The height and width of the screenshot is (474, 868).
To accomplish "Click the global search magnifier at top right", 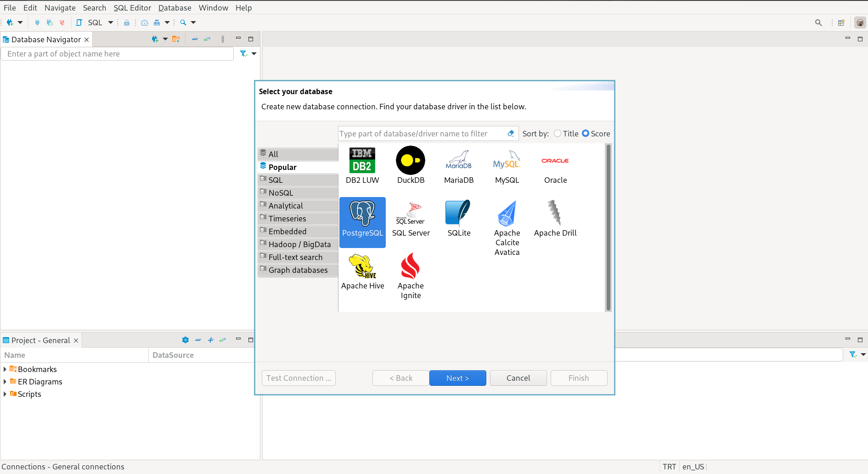I will 818,23.
